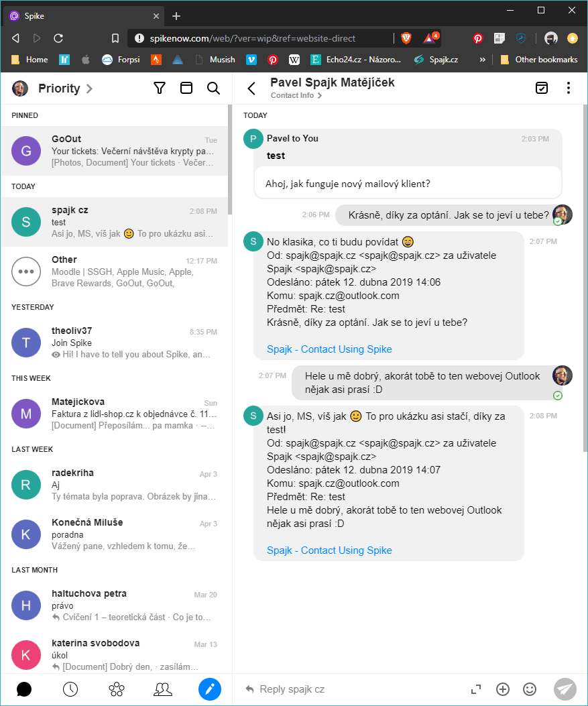The image size is (588, 706).
Task: Click the user avatar beside Priority
Action: point(20,89)
